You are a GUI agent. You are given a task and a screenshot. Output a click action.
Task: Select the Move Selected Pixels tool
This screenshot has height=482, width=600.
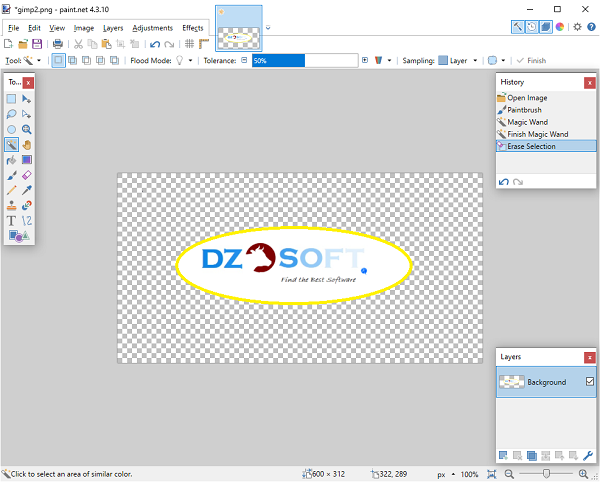click(26, 99)
